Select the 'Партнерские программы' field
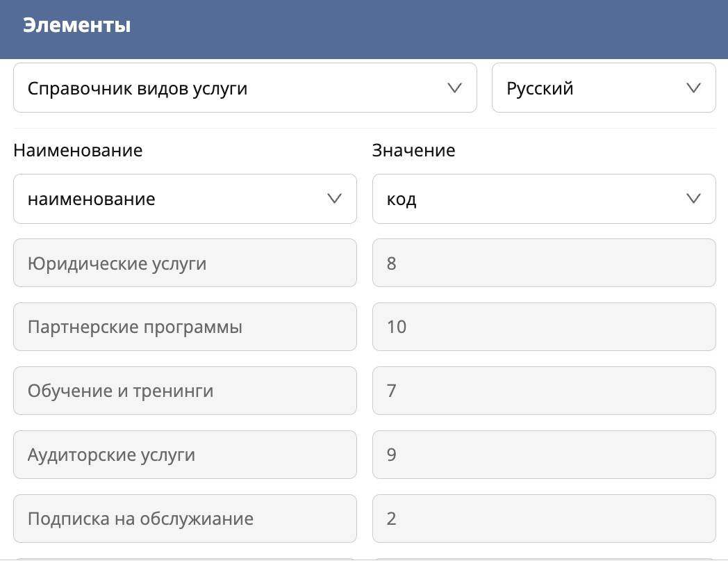Screen dimensions: 728x570 pos(184,327)
